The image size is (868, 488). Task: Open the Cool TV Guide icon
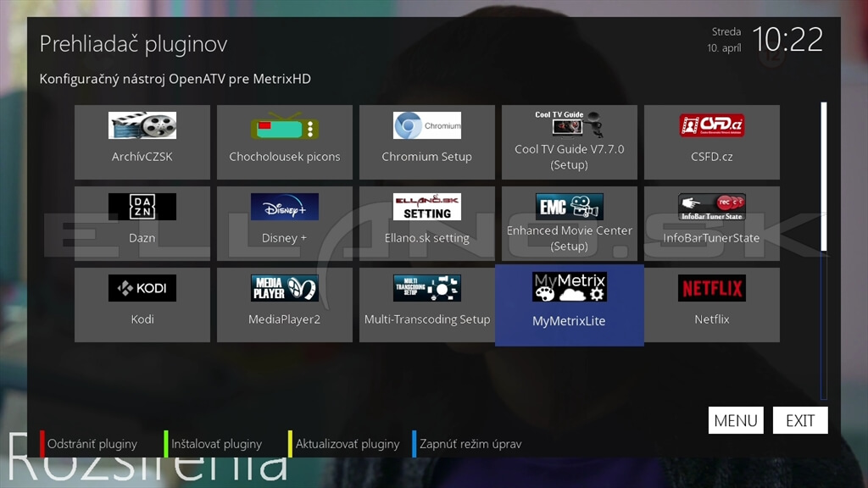[569, 124]
